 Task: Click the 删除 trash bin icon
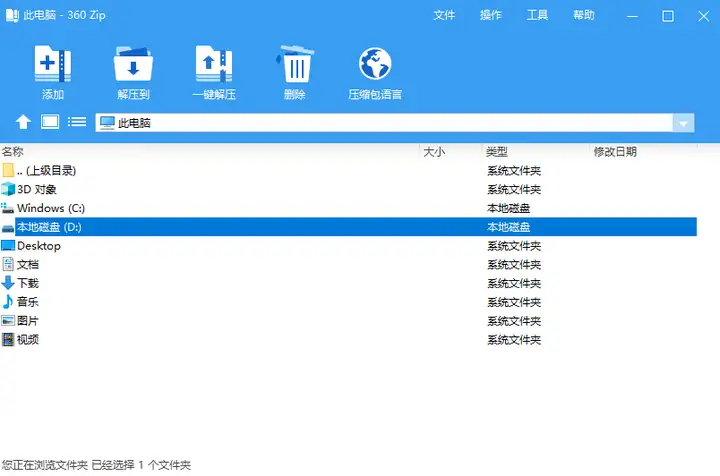pos(295,63)
